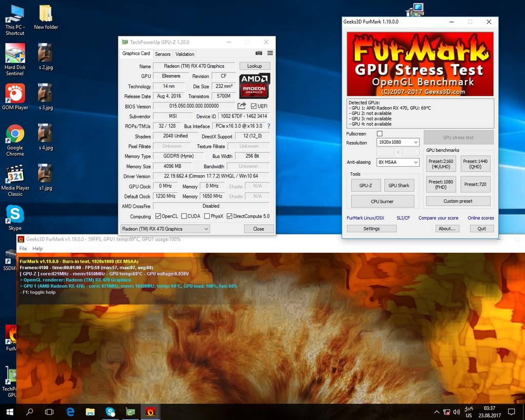Switch to the Sensors tab in GPU-Z
Screen dimensions: 525x420
[x=163, y=54]
